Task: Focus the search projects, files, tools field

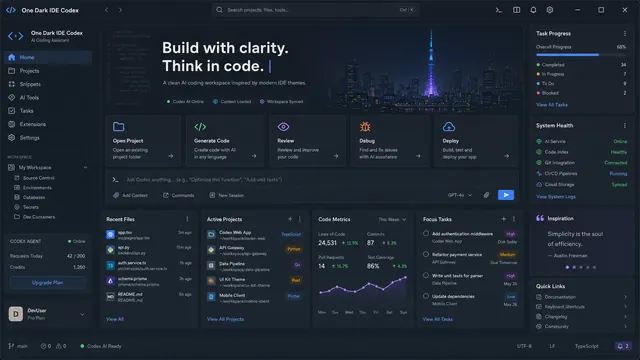Action: [x=315, y=10]
